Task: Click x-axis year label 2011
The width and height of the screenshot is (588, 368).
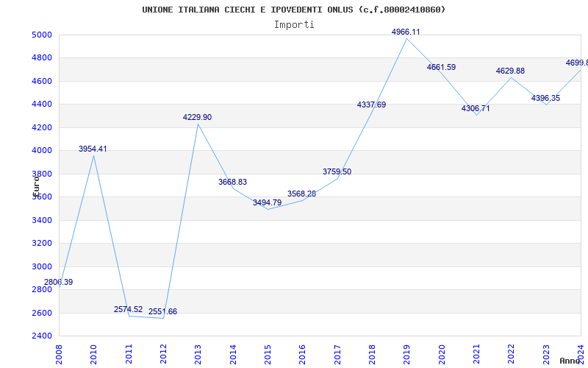Action: (129, 354)
